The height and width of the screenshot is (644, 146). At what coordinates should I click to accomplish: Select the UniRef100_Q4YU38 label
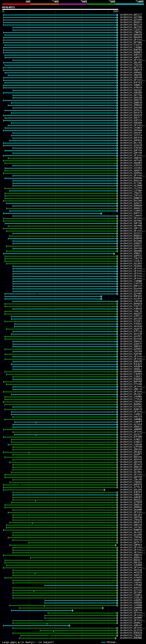point(131,334)
